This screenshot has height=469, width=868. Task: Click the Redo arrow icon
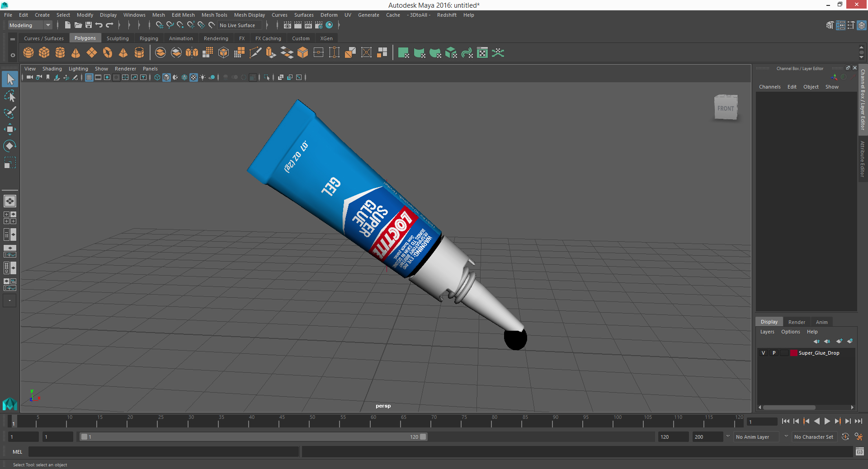(109, 25)
